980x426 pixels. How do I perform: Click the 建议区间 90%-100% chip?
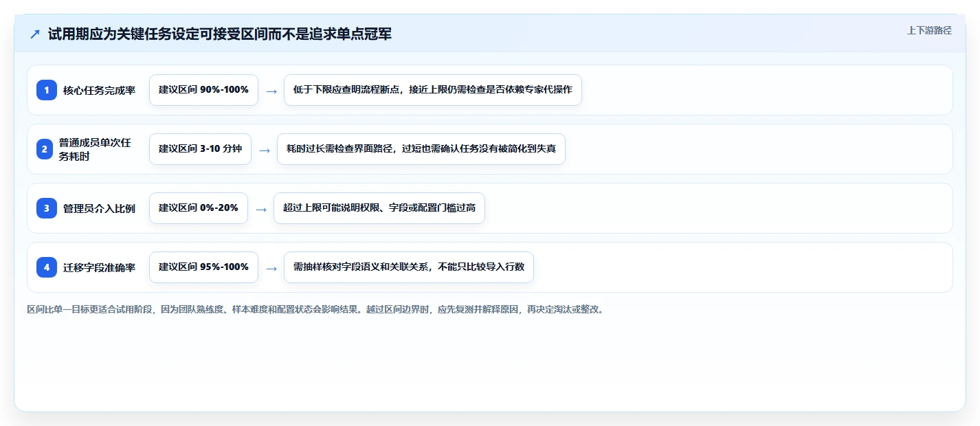pos(203,90)
